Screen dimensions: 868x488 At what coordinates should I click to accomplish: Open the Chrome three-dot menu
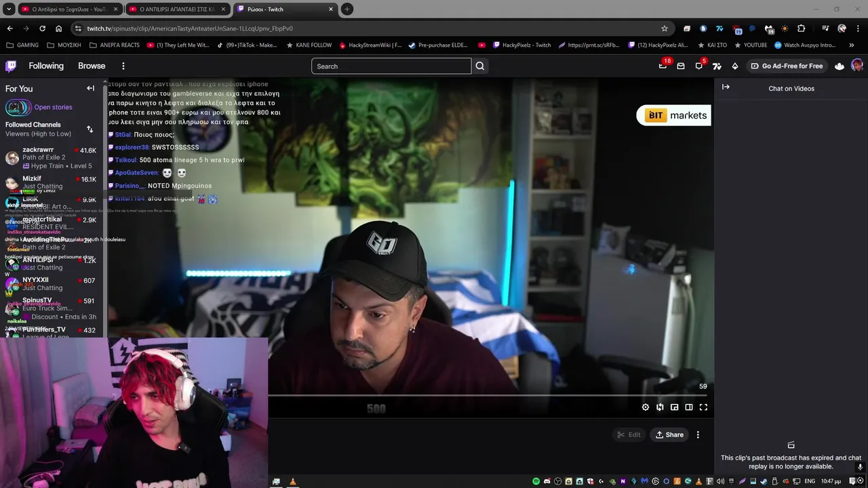click(858, 28)
